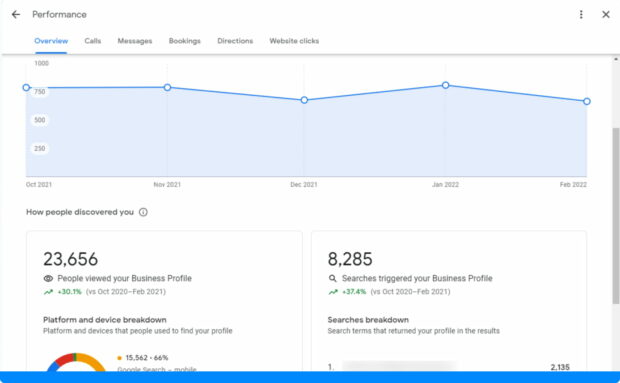Open the Directions tab
Image resolution: width=620 pixels, height=383 pixels.
[x=235, y=41]
